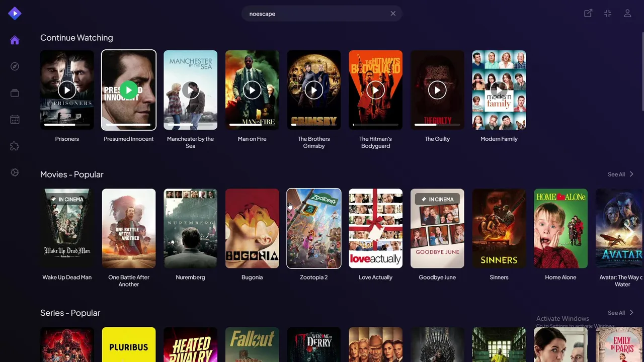The height and width of the screenshot is (362, 644).
Task: Click the 'The Hitman's Bodyguard' title text
Action: pyautogui.click(x=375, y=142)
